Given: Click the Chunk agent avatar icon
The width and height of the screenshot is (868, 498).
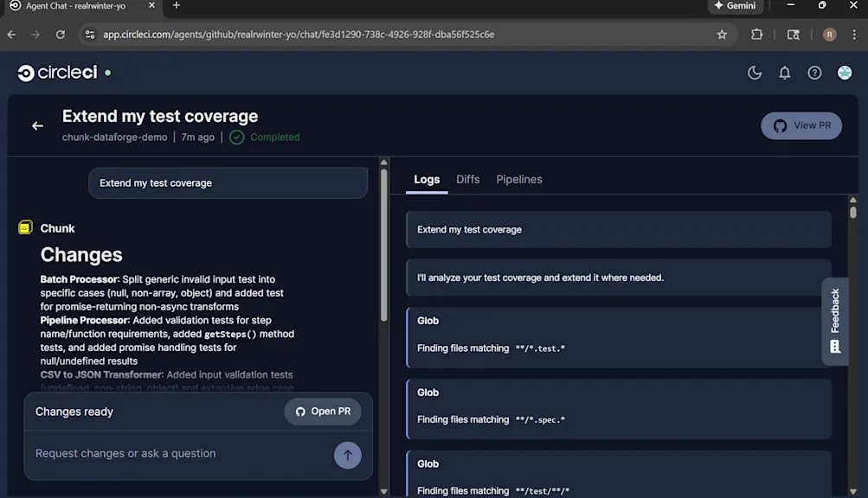Looking at the screenshot, I should (x=25, y=227).
